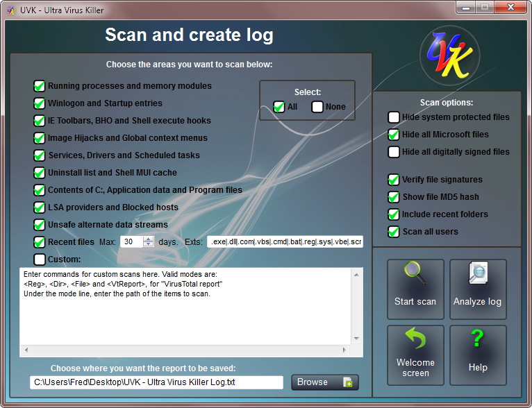Image resolution: width=532 pixels, height=408 pixels.
Task: Uncheck Image Hijacks and Global context menus
Action: (40, 138)
